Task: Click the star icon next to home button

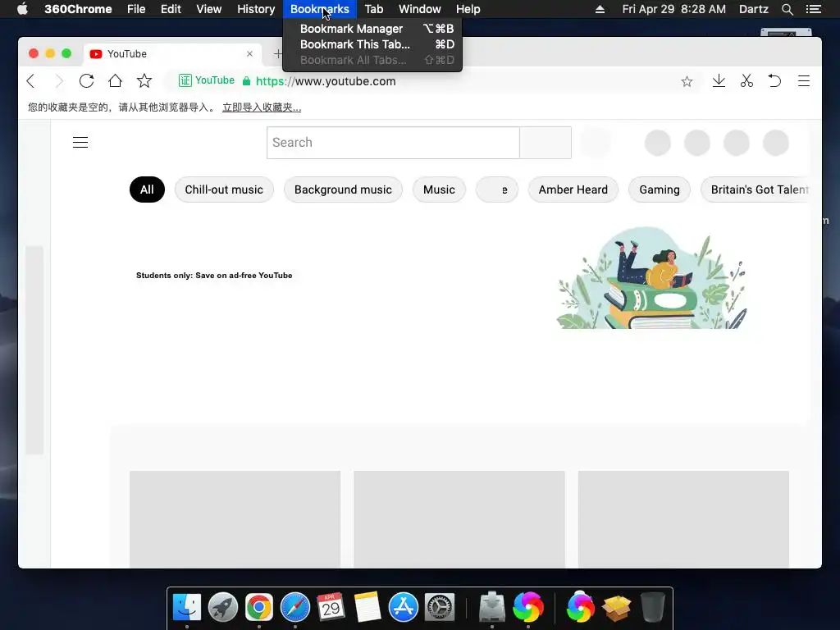Action: (x=144, y=81)
